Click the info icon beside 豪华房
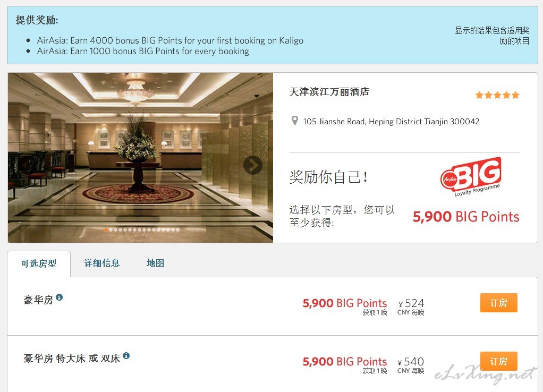 click(x=59, y=297)
